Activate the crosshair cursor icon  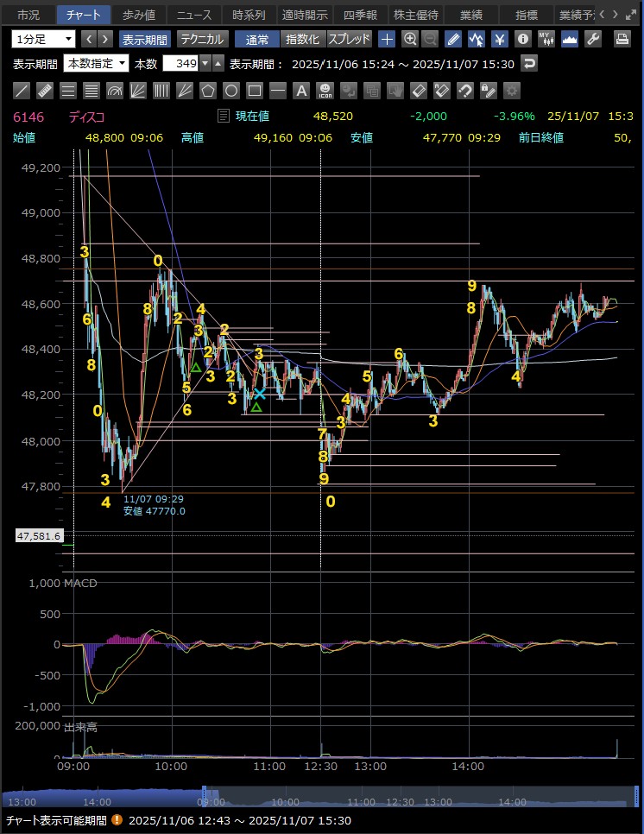point(387,39)
